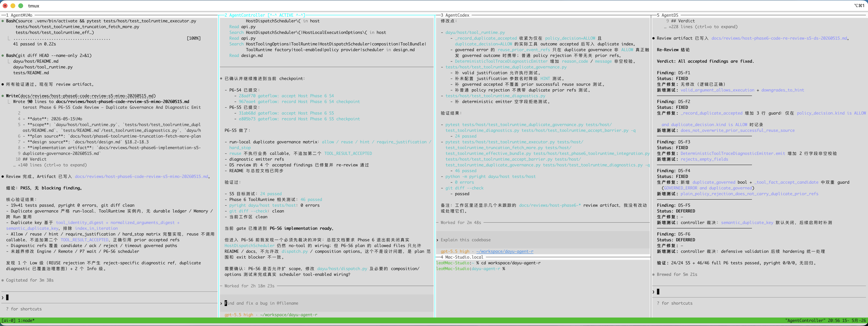The width and height of the screenshot is (868, 326).
Task: Click the 41 passed in 0.22s result line
Action: tap(34, 44)
